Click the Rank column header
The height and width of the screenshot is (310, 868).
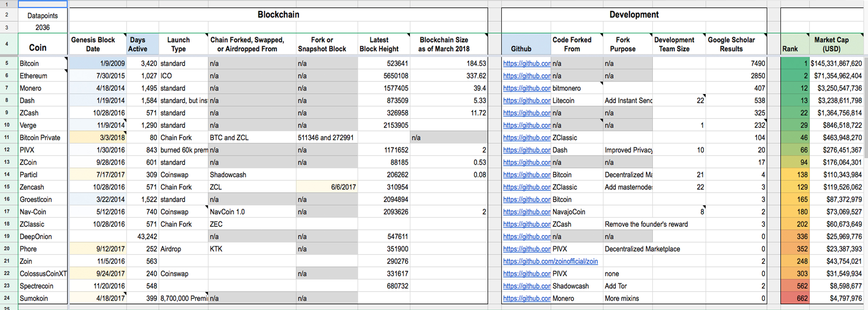pyautogui.click(x=795, y=44)
